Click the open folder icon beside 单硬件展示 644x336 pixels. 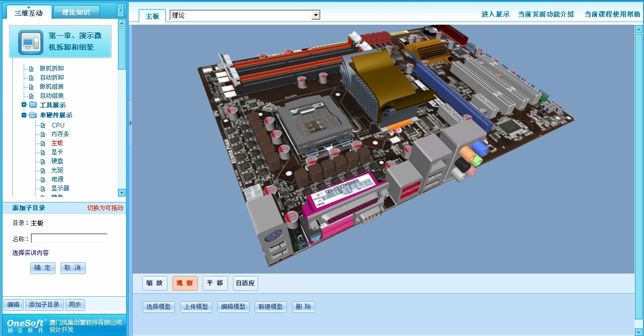point(33,115)
